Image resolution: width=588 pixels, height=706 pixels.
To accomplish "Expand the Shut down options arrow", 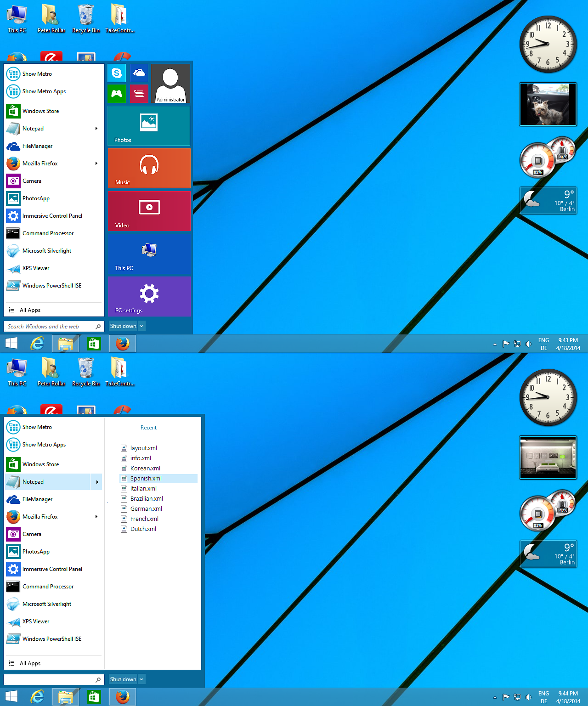I will click(141, 326).
